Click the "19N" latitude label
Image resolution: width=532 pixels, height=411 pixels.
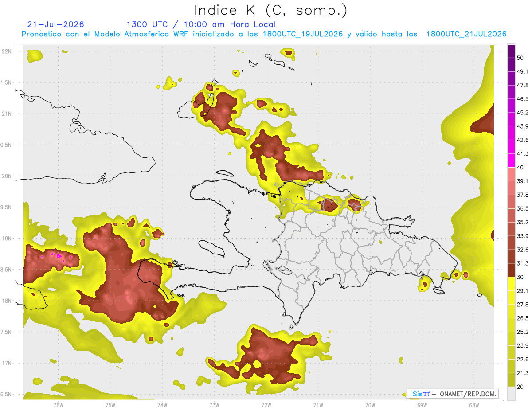click(x=7, y=239)
